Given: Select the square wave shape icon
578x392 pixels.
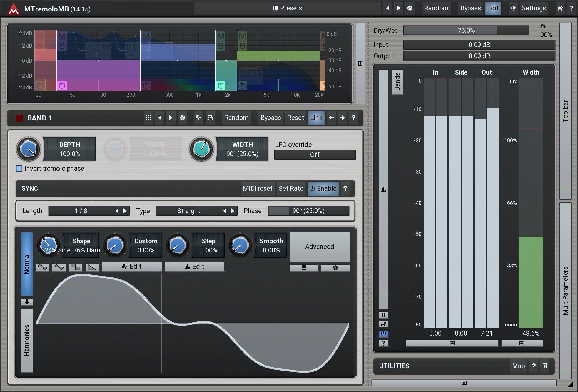Looking at the screenshot, I should tap(76, 267).
